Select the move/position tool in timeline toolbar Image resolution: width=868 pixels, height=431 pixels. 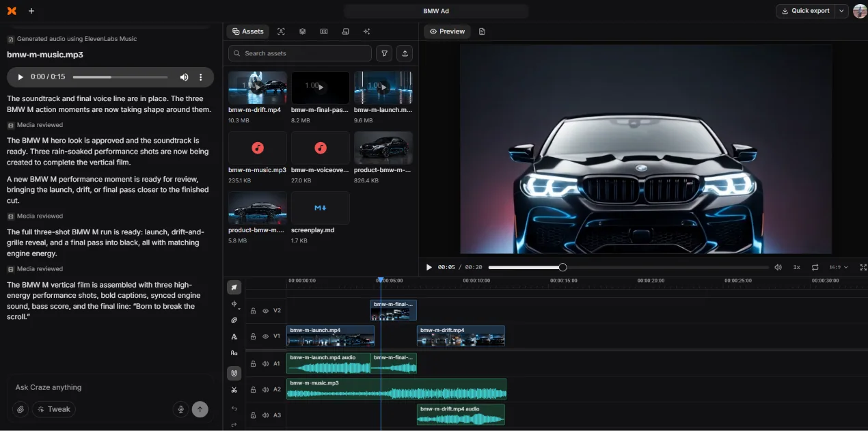234,304
